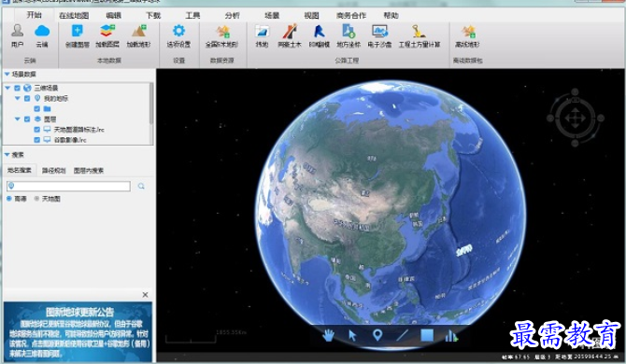Select the 高德 radio button
The height and width of the screenshot is (364, 626).
(8, 199)
